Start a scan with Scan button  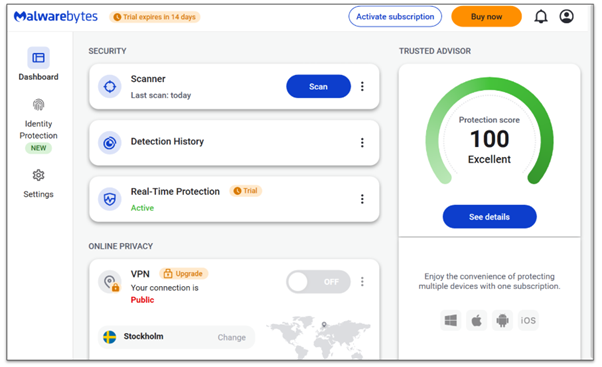pos(318,86)
